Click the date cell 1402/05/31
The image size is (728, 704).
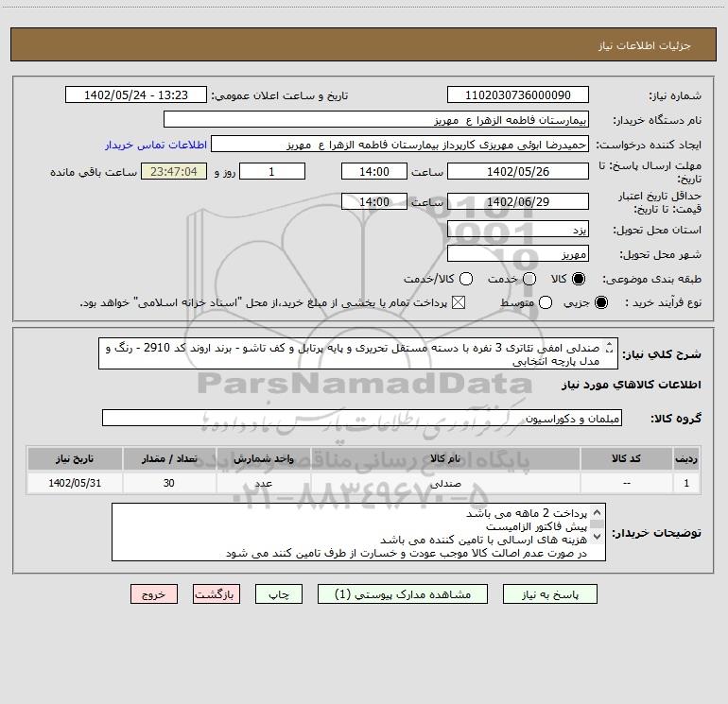click(x=75, y=483)
